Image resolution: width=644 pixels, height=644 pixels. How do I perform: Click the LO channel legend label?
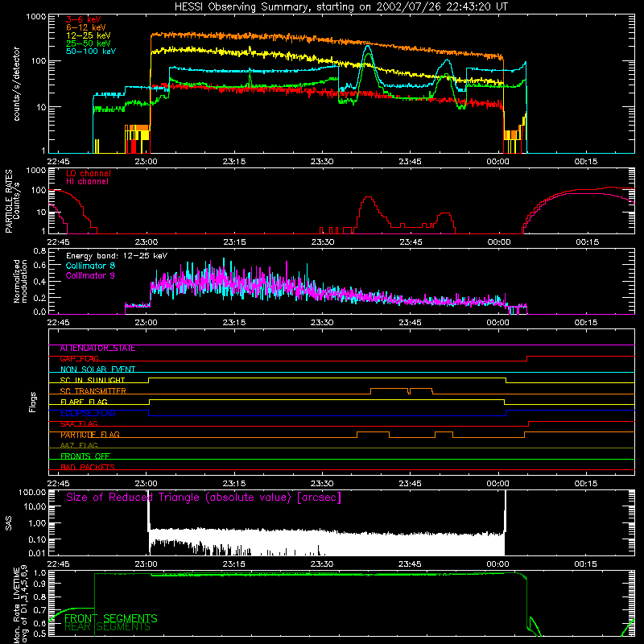89,173
